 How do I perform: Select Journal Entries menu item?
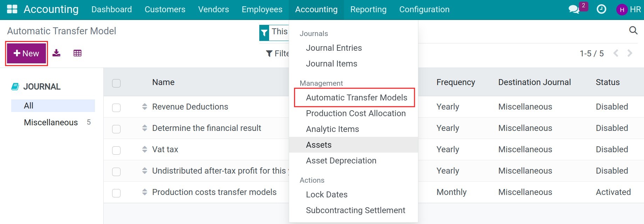[x=354, y=48]
